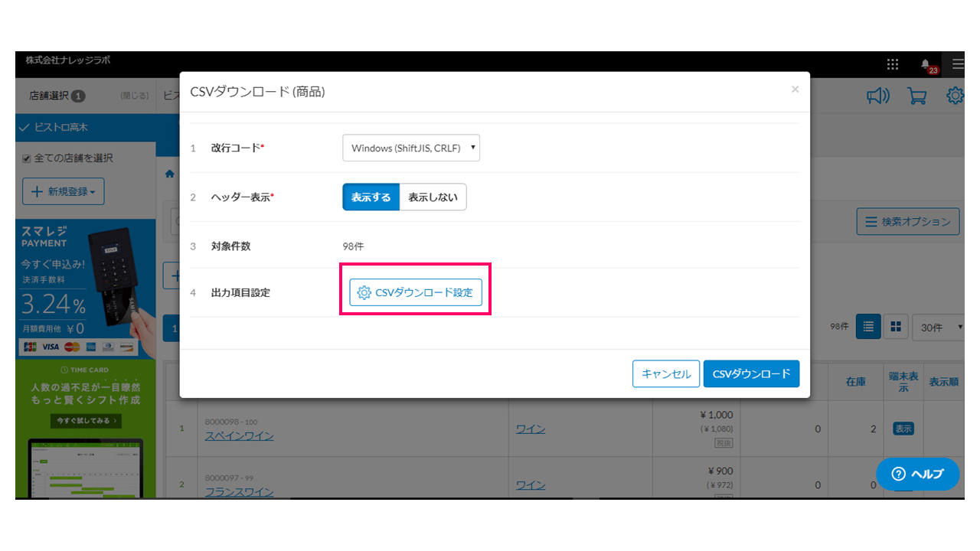Open the settings gear in header
The width and height of the screenshot is (980, 551).
point(955,96)
